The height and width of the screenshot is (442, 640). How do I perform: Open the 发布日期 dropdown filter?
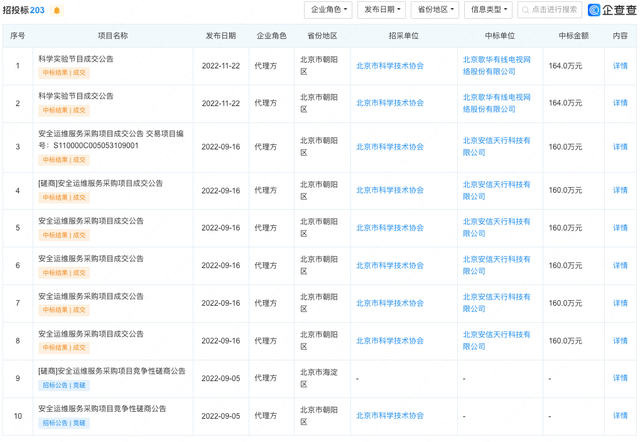[381, 10]
